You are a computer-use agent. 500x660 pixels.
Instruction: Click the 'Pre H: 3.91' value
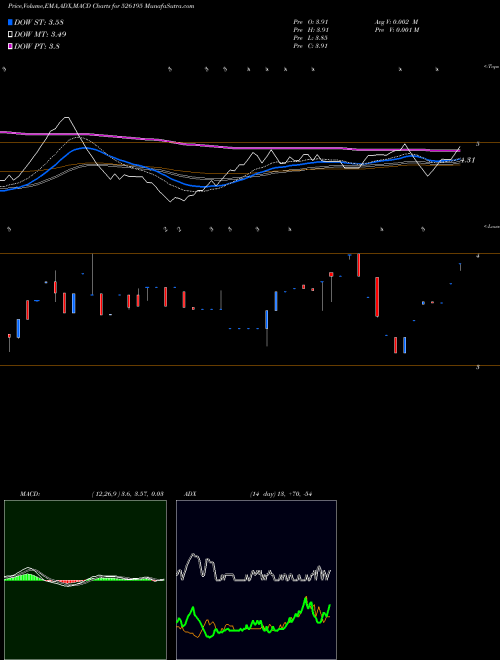pyautogui.click(x=311, y=30)
